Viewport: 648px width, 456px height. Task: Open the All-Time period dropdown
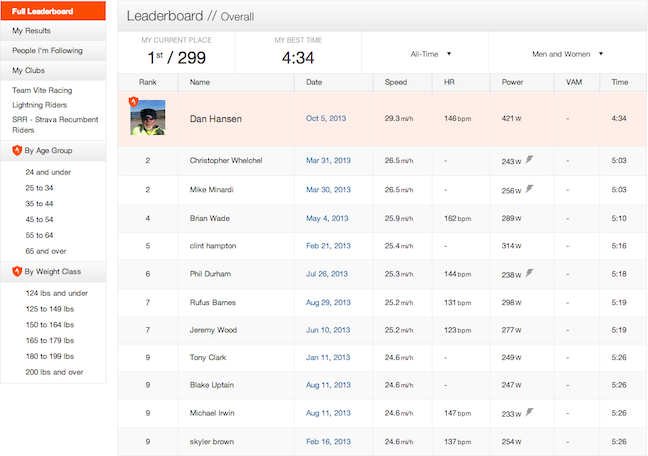click(431, 54)
